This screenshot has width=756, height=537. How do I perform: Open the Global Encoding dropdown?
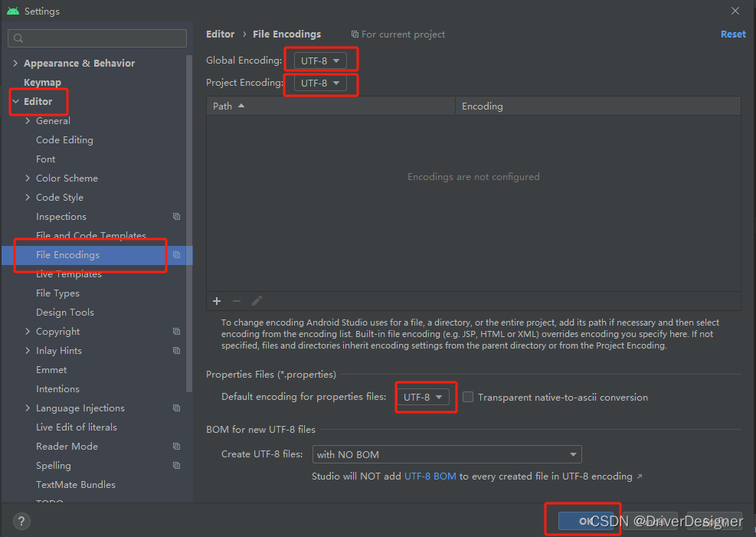(320, 61)
